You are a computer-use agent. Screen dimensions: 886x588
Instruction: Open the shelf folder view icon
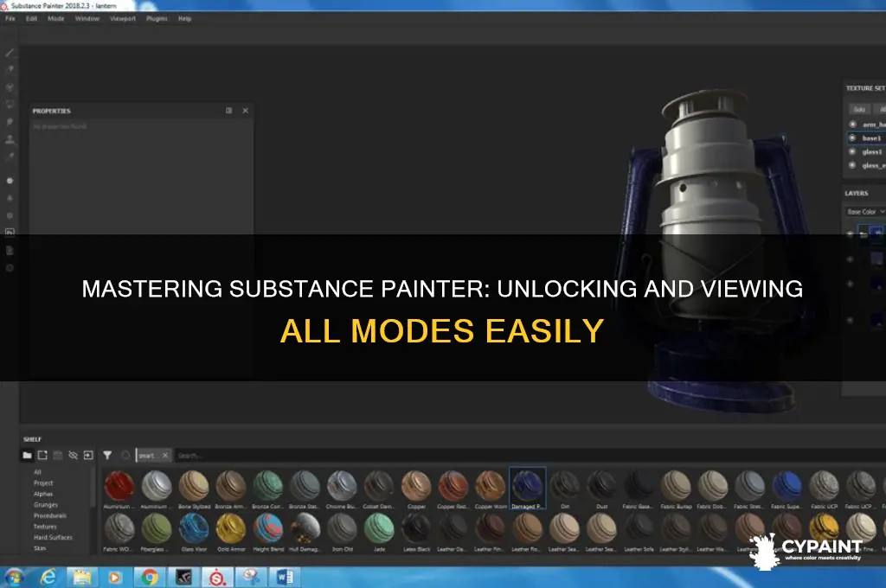[x=27, y=455]
